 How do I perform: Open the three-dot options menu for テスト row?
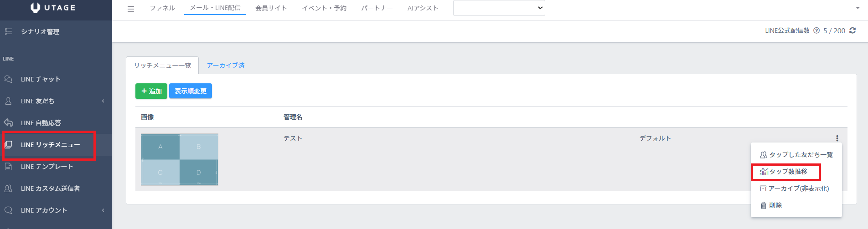point(837,138)
